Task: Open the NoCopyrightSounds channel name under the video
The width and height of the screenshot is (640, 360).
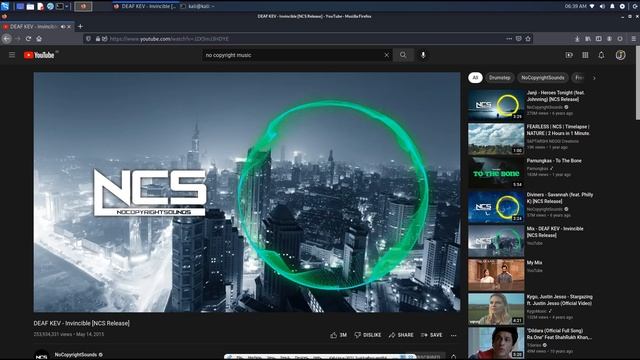Action: click(x=76, y=355)
